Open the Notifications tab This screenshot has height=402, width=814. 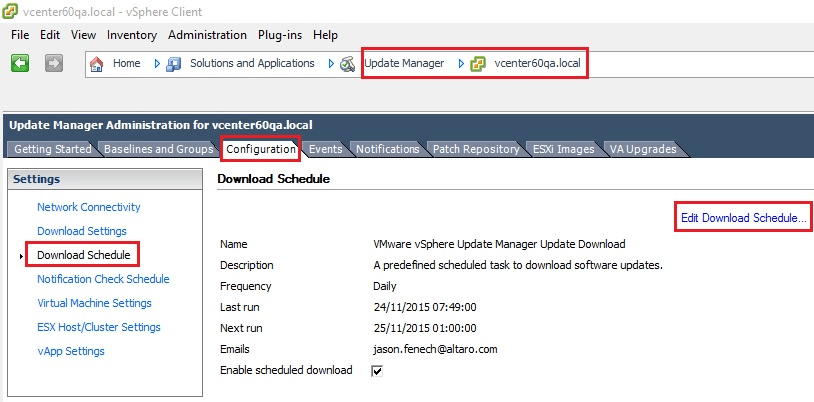coord(387,149)
